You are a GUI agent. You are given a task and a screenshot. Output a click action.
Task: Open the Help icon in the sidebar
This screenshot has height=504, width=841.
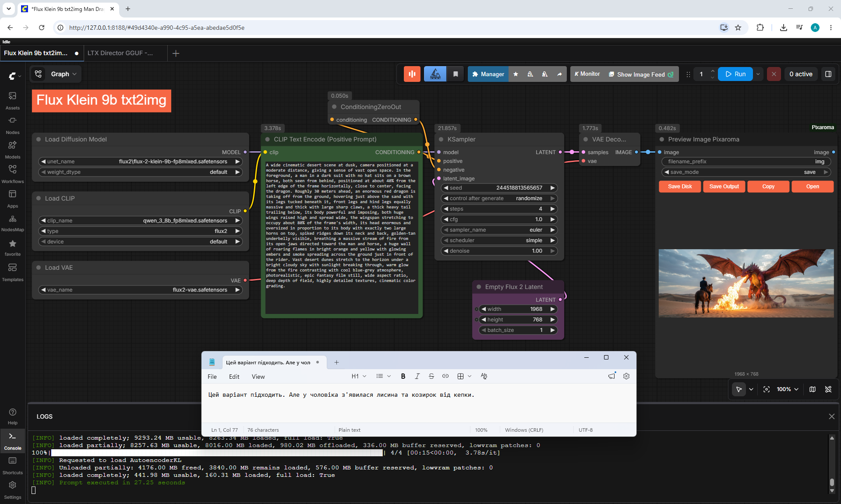(13, 416)
